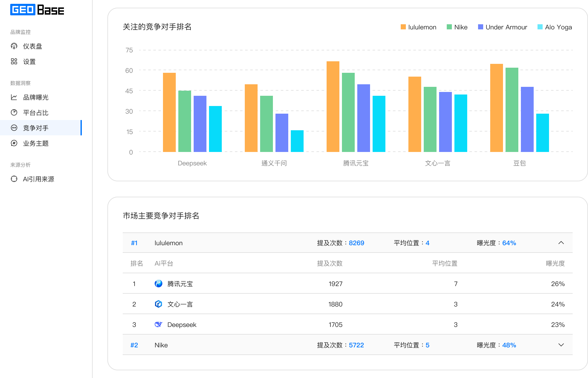Click the Deepseek whale logo in table

[x=159, y=325]
